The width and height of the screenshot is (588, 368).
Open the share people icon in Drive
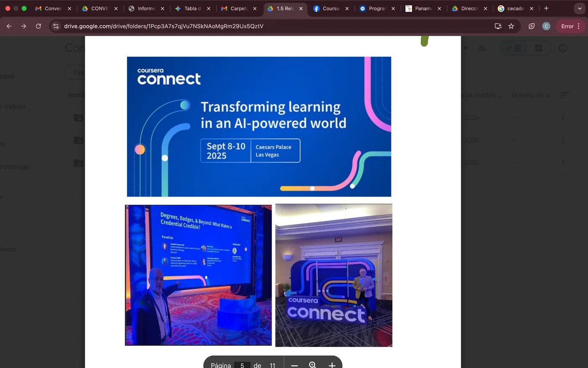point(482,48)
